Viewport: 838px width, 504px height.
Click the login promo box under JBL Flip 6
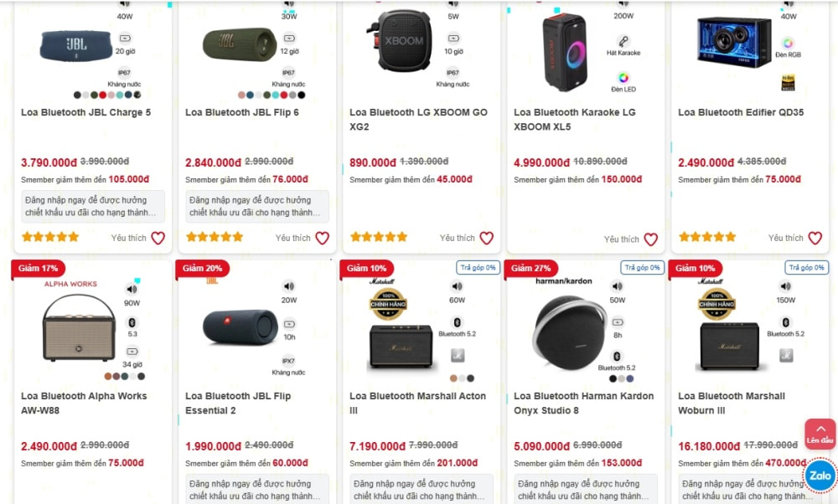click(x=257, y=207)
